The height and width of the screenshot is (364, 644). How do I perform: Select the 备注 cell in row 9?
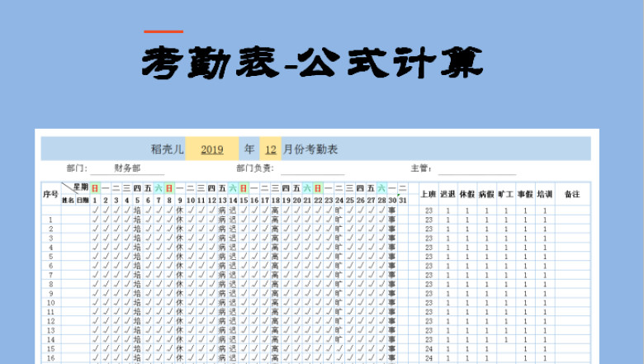[x=572, y=293]
